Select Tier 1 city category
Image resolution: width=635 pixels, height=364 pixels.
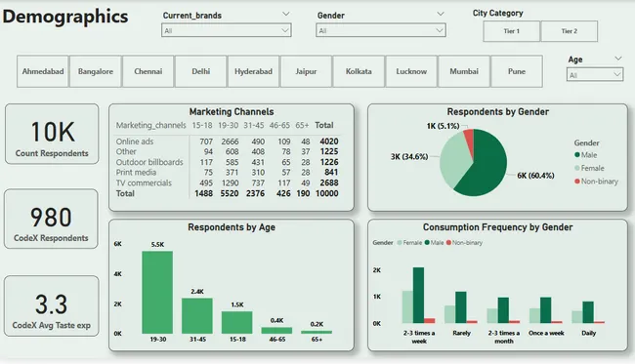512,31
